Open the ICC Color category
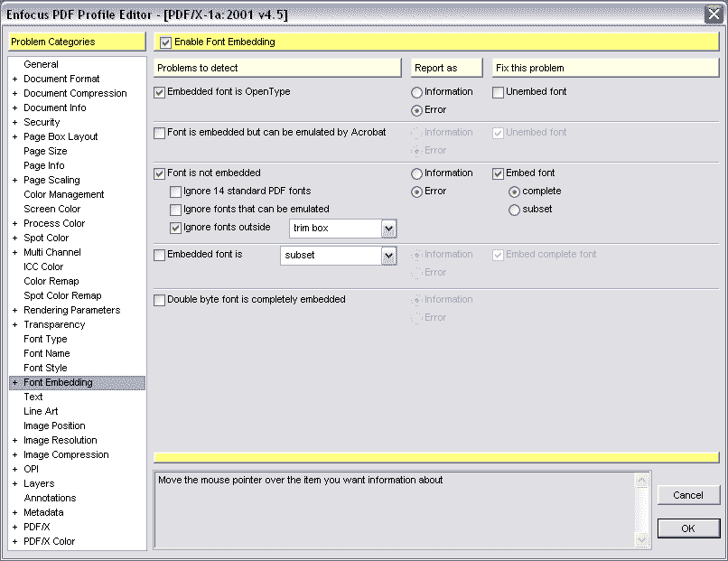The height and width of the screenshot is (561, 728). pos(43,267)
